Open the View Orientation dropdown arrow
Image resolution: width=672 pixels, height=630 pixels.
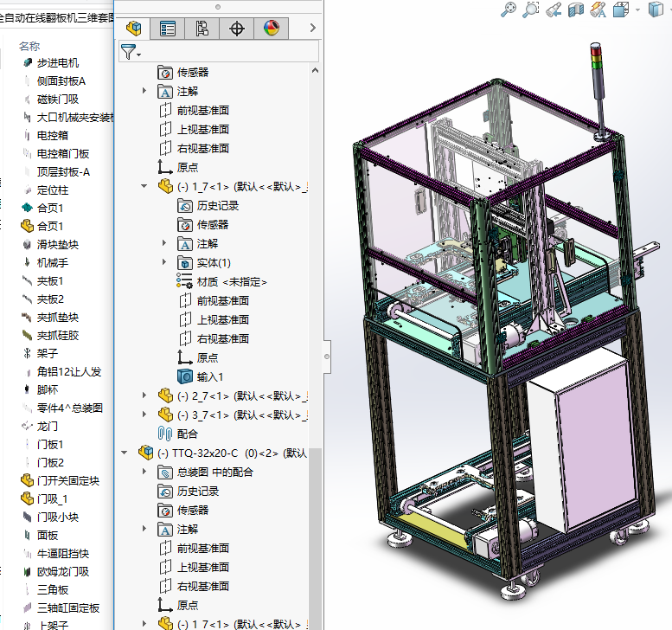(637, 10)
